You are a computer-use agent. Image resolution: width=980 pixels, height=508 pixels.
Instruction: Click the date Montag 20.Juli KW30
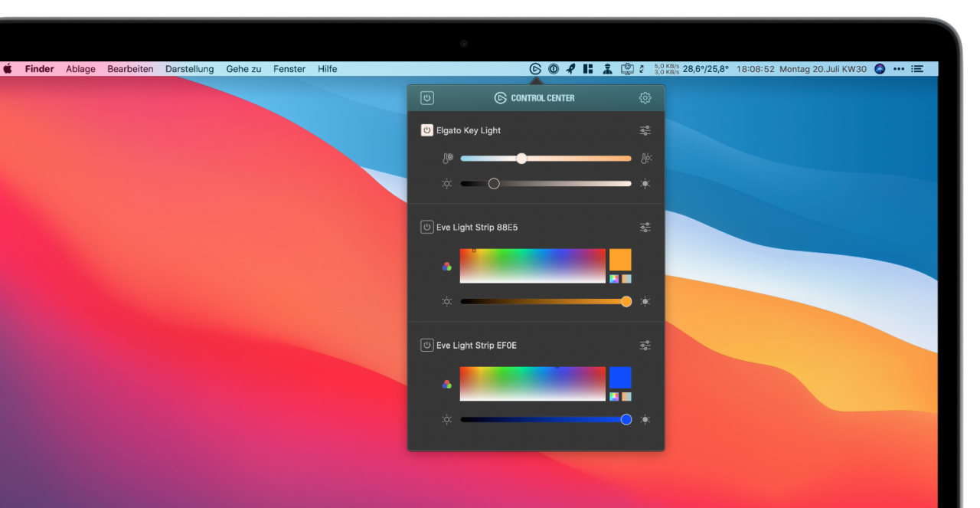823,69
